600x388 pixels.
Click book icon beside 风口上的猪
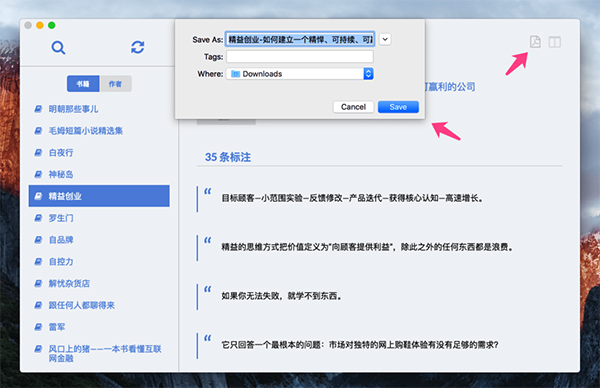click(38, 349)
